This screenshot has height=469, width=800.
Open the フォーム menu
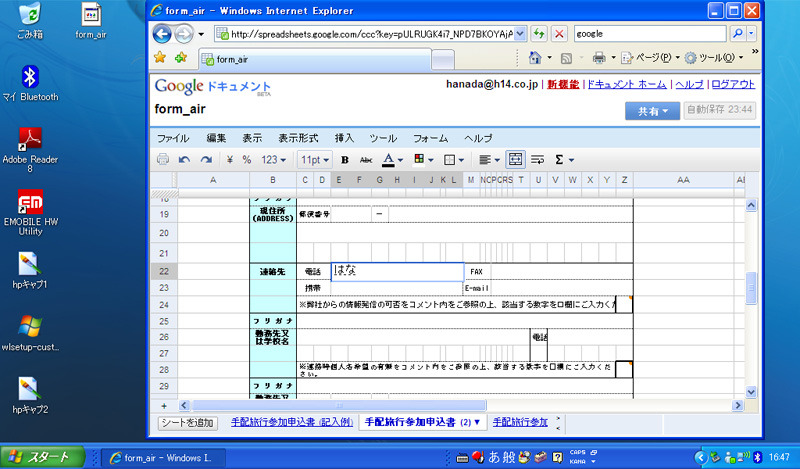tap(431, 138)
